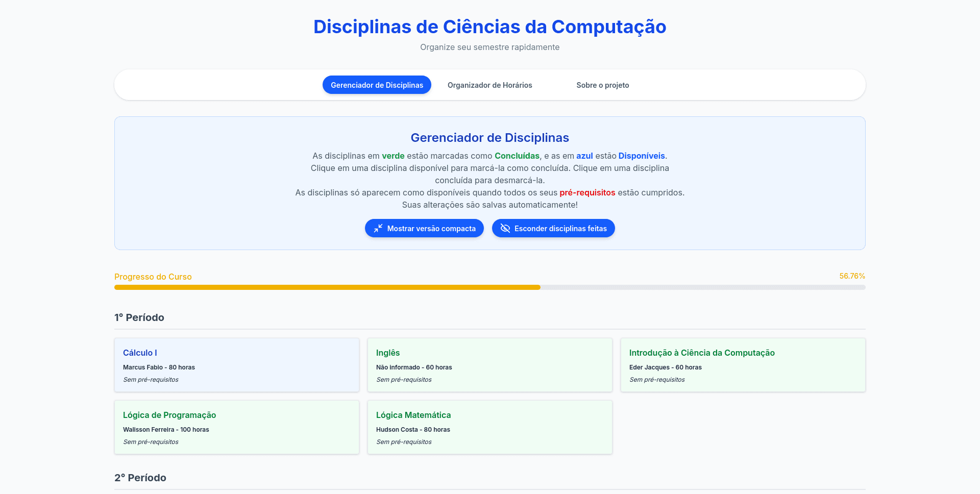Click Mostrar versão compacta
This screenshot has width=980, height=494.
(x=424, y=228)
